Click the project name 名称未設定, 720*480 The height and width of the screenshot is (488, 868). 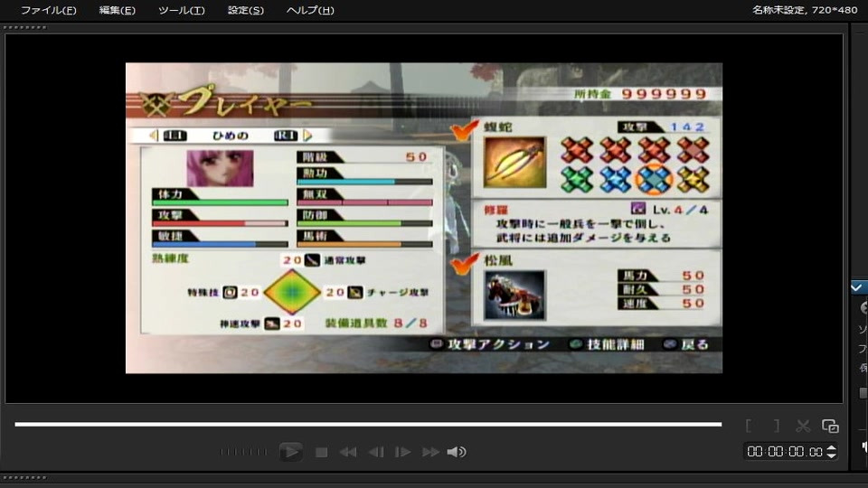click(805, 10)
